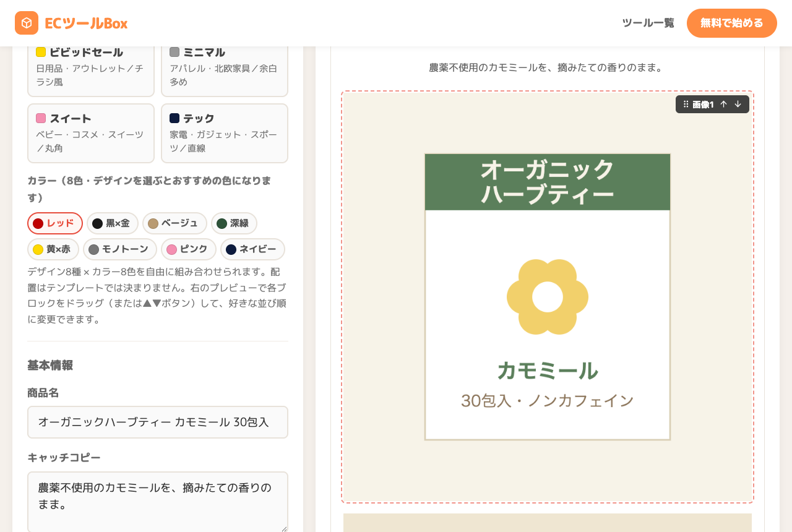Screen dimensions: 792x532
Task: Click the ECツールBox cube logo icon
Action: (27, 23)
